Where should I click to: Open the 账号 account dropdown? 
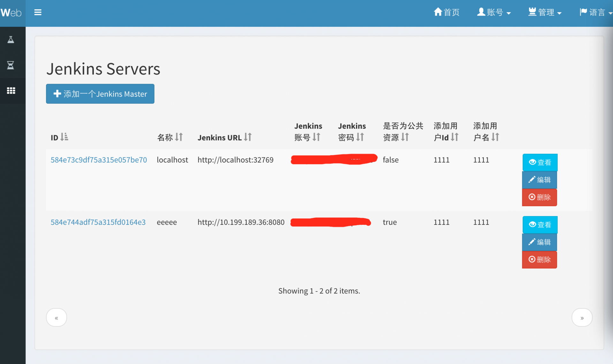tap(494, 12)
